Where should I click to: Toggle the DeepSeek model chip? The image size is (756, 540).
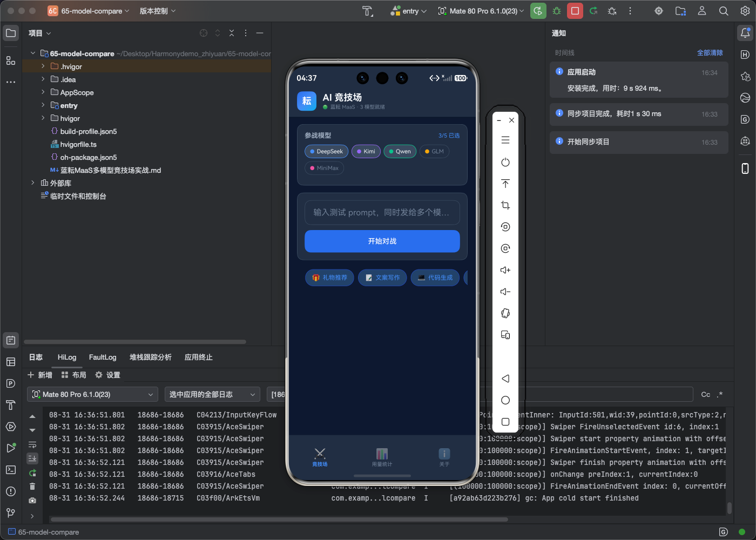click(327, 152)
